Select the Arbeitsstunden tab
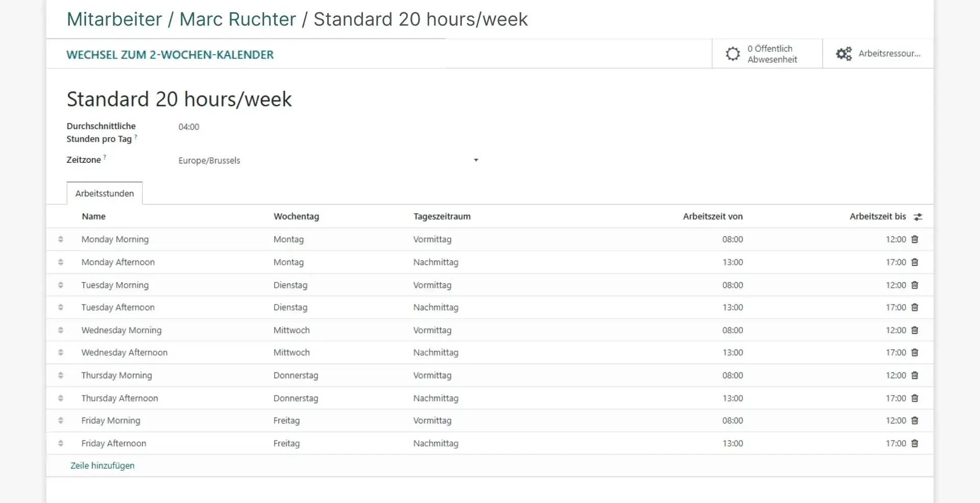The width and height of the screenshot is (980, 503). click(105, 193)
